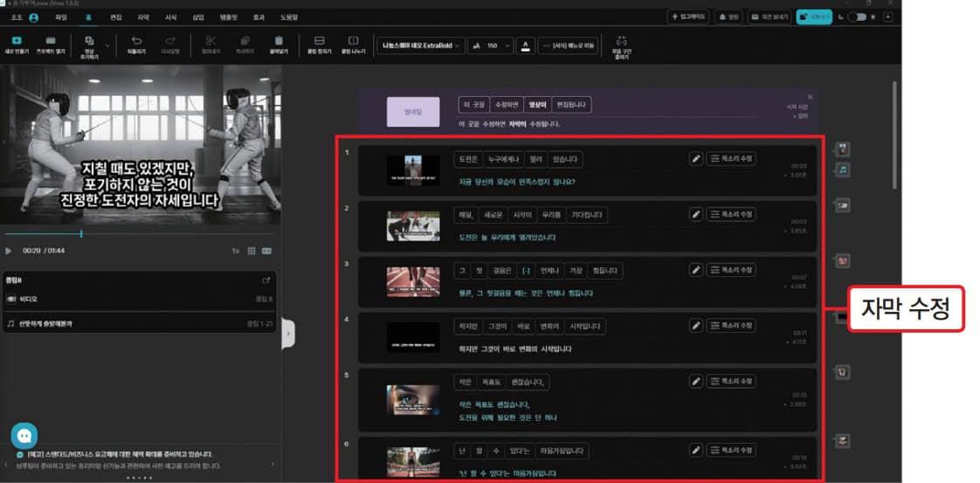This screenshot has width=980, height=483.
Task: Click the cyan 내보내기 export button
Action: 814,17
